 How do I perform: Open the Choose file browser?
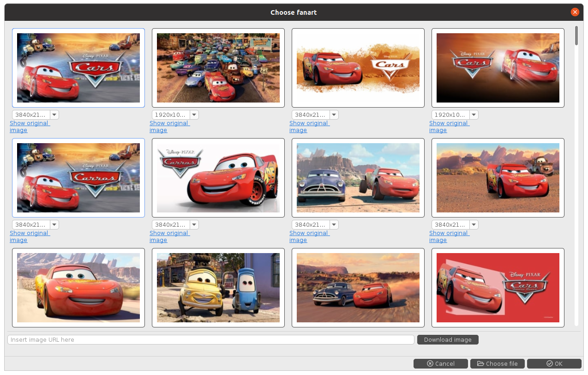pos(497,363)
